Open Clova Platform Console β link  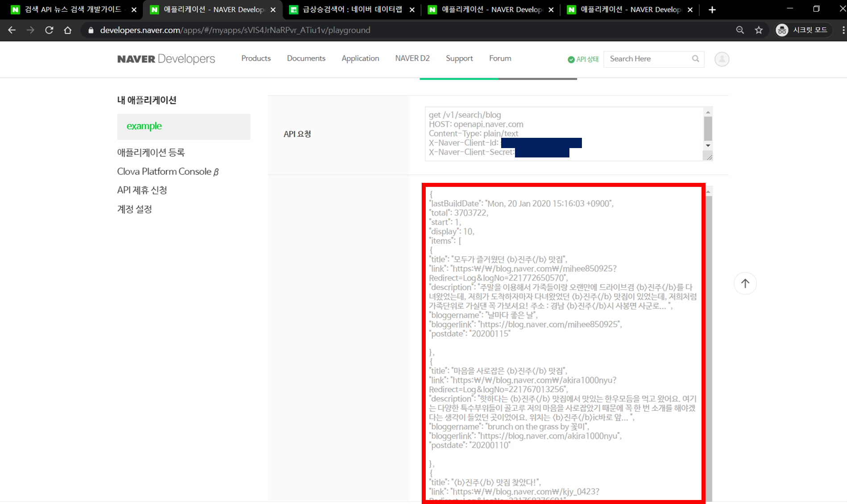[x=168, y=172]
